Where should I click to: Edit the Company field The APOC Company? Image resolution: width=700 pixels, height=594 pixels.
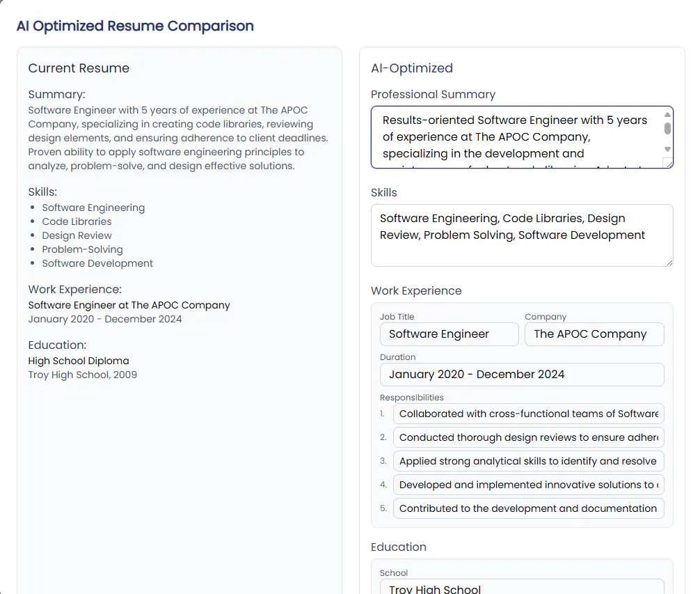tap(594, 334)
